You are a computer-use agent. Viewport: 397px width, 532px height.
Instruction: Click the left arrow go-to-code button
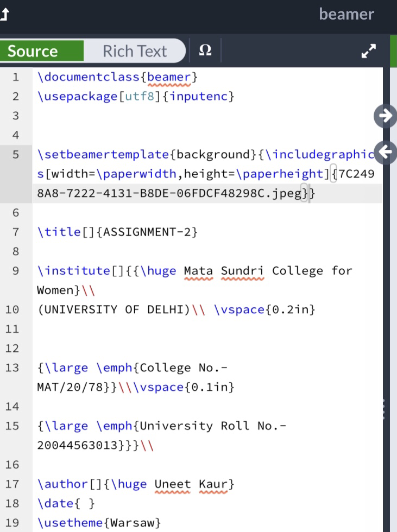pos(386,152)
